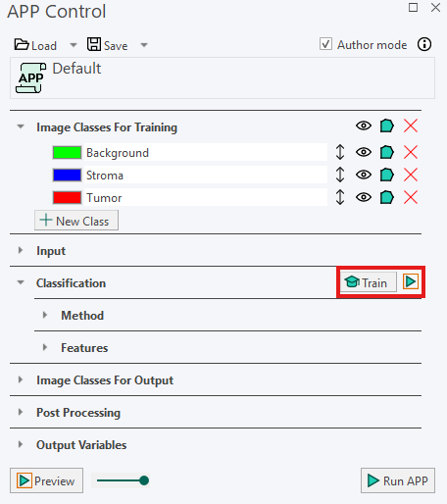Delete the Tumor class with red X
The image size is (447, 504).
[411, 197]
